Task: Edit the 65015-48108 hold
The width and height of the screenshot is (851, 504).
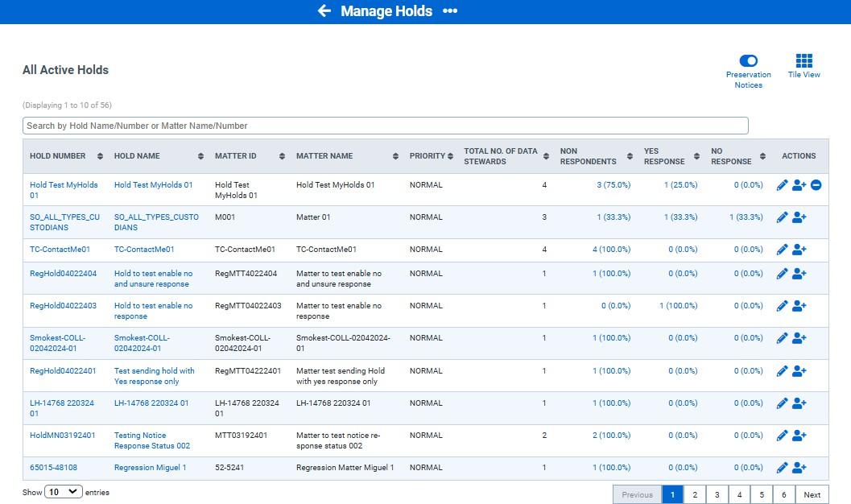Action: tap(782, 468)
